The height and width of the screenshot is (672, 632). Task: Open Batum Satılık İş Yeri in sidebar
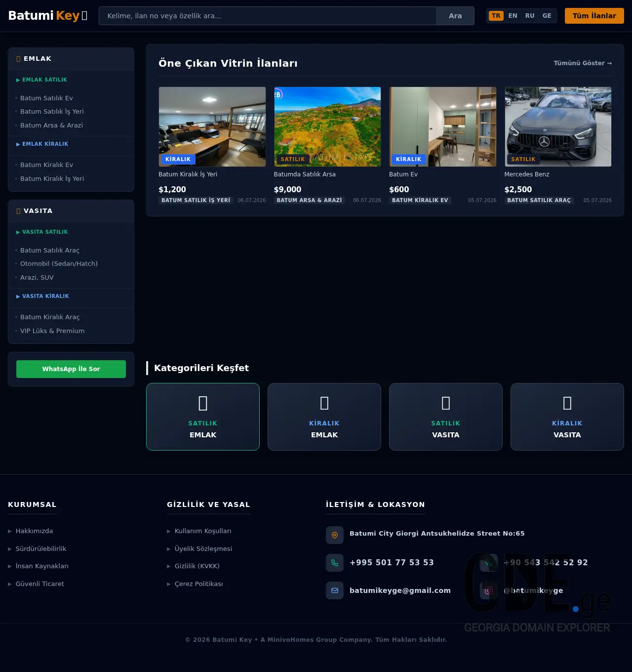click(52, 111)
